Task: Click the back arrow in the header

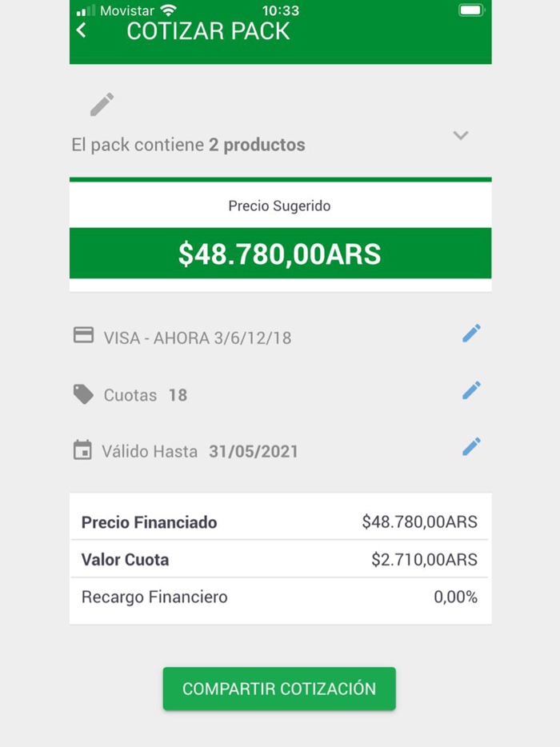Action: tap(79, 30)
